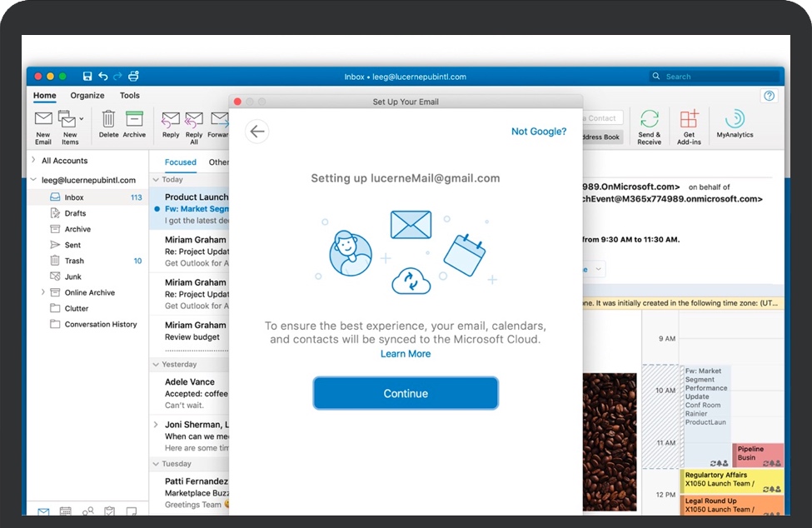Open the Regulatory Affairs calendar event

(732, 481)
